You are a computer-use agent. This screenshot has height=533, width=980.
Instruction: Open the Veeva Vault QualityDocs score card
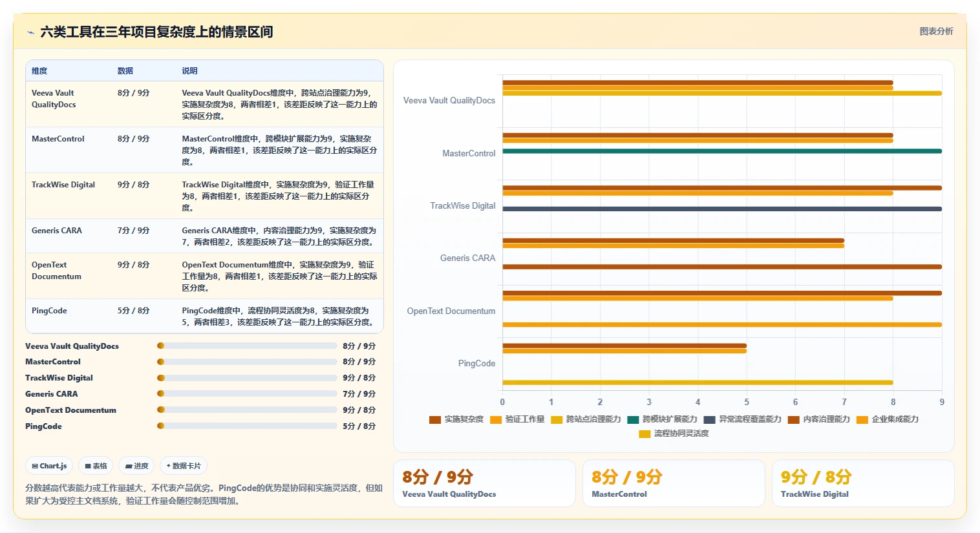click(484, 483)
